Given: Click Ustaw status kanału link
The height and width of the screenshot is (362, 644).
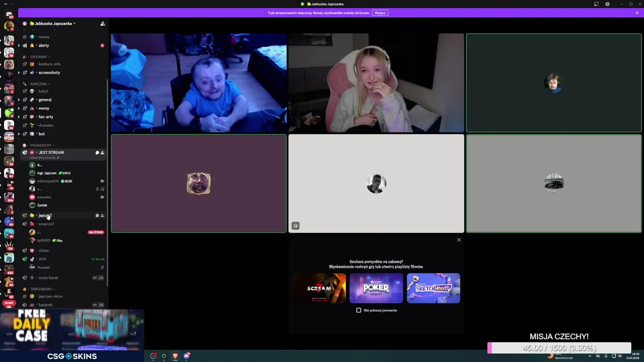Looking at the screenshot, I should tap(44, 158).
